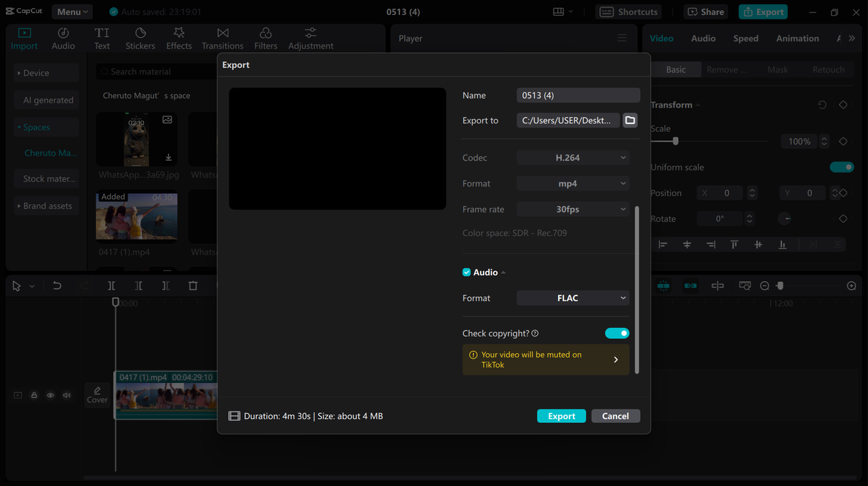Click the timeline zoom slider handle

point(780,286)
